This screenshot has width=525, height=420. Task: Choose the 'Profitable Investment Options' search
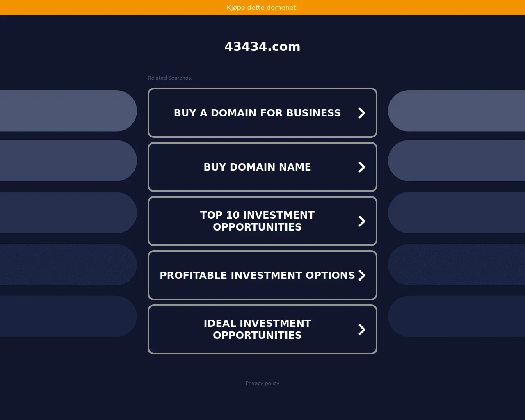pos(257,275)
